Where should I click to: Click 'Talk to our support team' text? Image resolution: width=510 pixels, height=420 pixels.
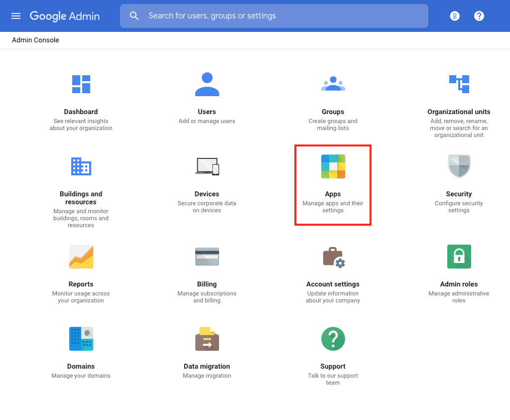click(333, 379)
